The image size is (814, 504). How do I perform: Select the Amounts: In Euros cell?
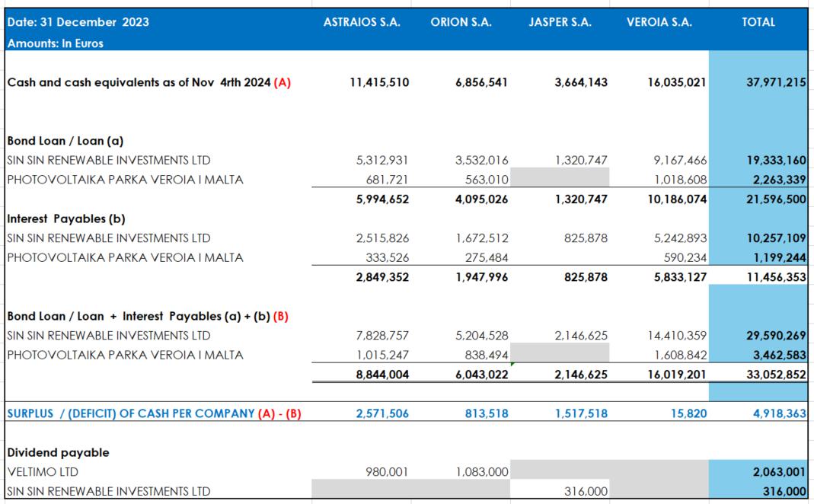click(x=56, y=43)
